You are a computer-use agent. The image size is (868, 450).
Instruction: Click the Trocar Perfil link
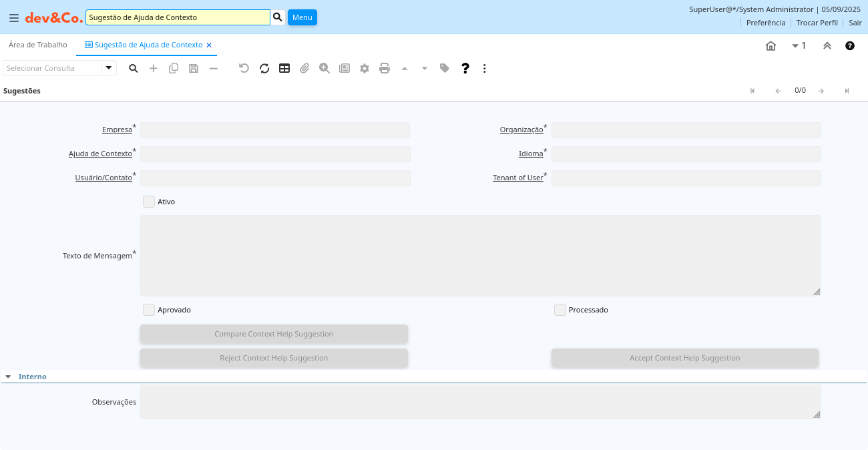pyautogui.click(x=817, y=23)
